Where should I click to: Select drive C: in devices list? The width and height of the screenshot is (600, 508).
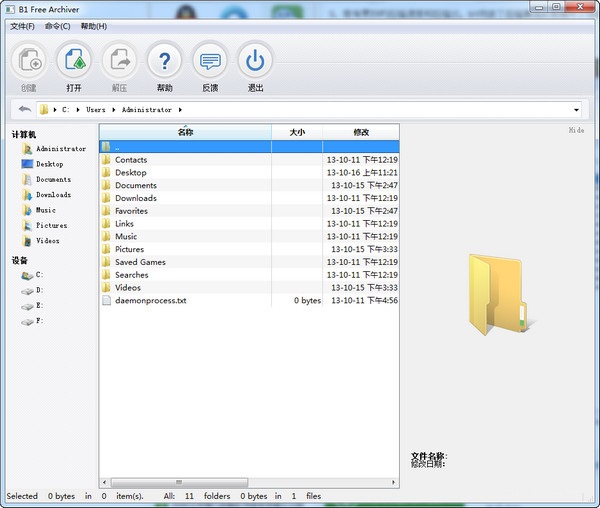(x=39, y=274)
